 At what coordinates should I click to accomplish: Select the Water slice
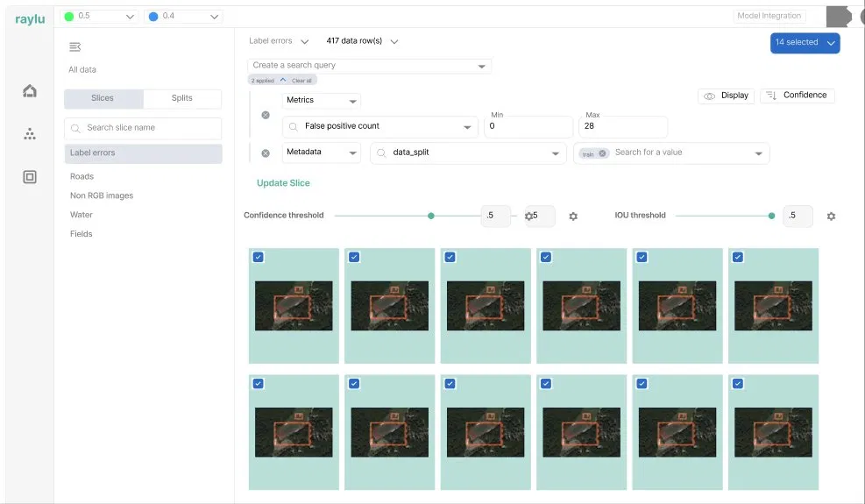82,215
